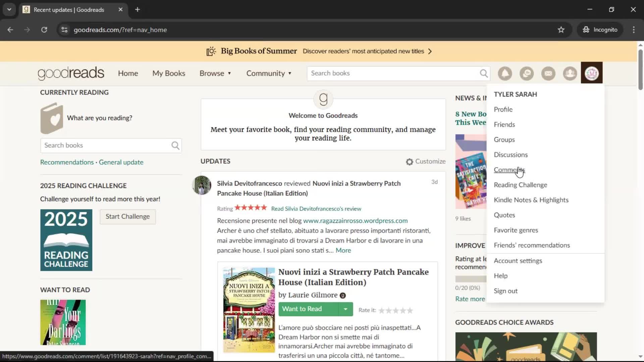Image resolution: width=644 pixels, height=362 pixels.
Task: Open the Kill Your Darlings book cover
Action: tap(63, 322)
